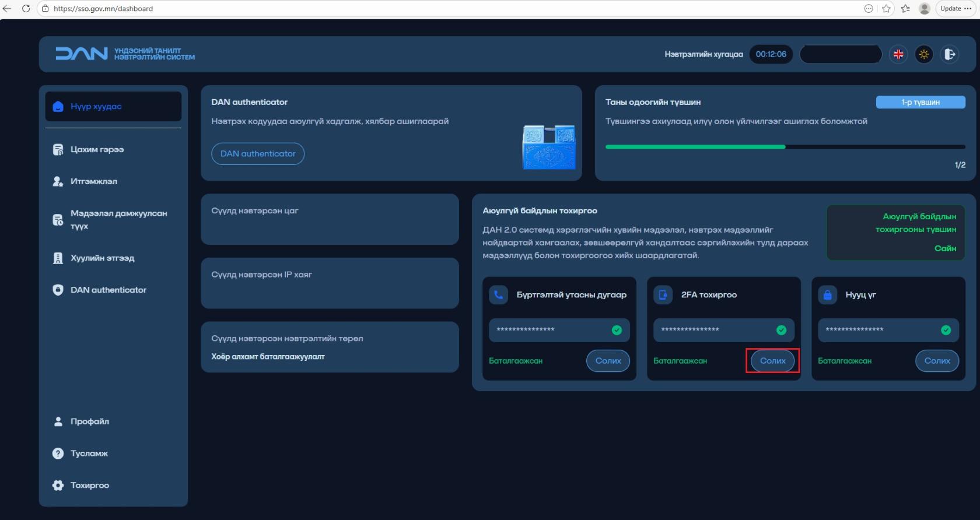Viewport: 980px width, 520px height.
Task: Click Хоёр алхамт баталгаажуулалт text
Action: (268, 357)
